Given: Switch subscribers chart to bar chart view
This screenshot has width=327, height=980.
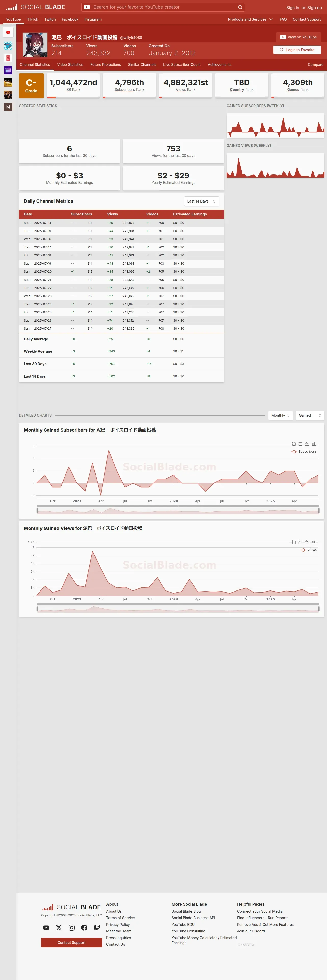Looking at the screenshot, I should 314,444.
